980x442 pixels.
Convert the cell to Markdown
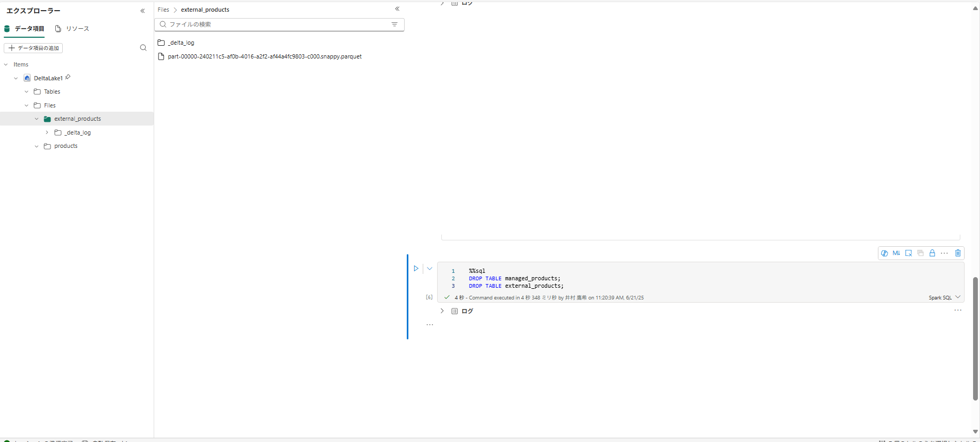897,253
